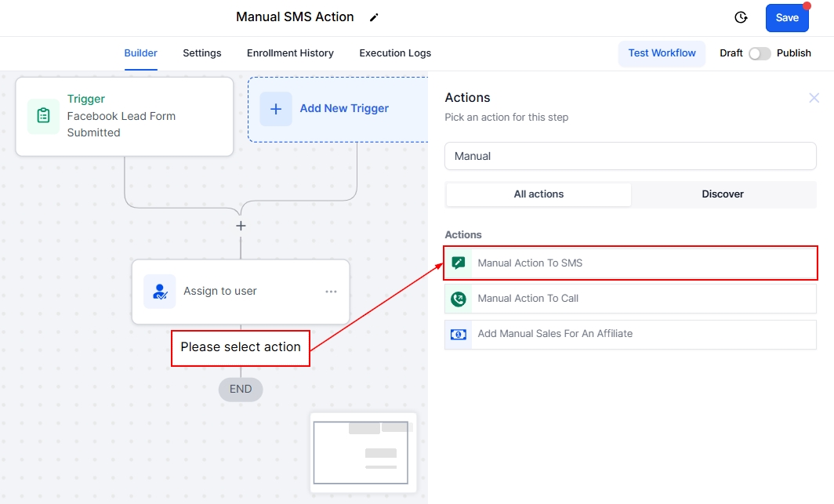Select the Discover tab in Actions

pos(723,194)
